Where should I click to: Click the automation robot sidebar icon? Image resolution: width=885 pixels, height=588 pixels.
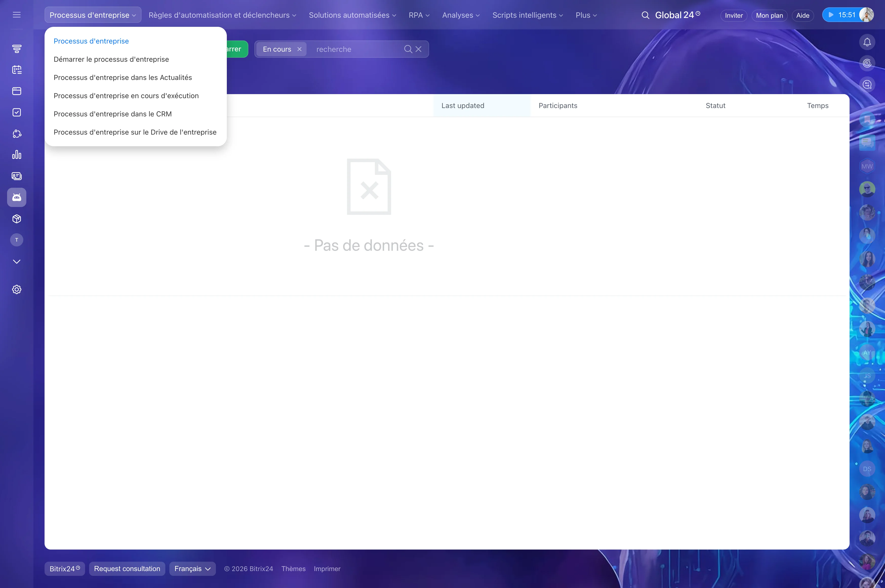16,197
